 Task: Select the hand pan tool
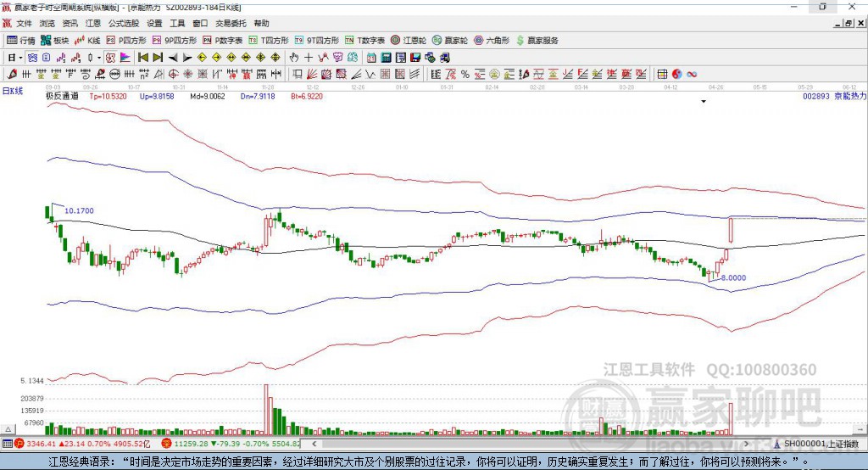click(x=294, y=58)
